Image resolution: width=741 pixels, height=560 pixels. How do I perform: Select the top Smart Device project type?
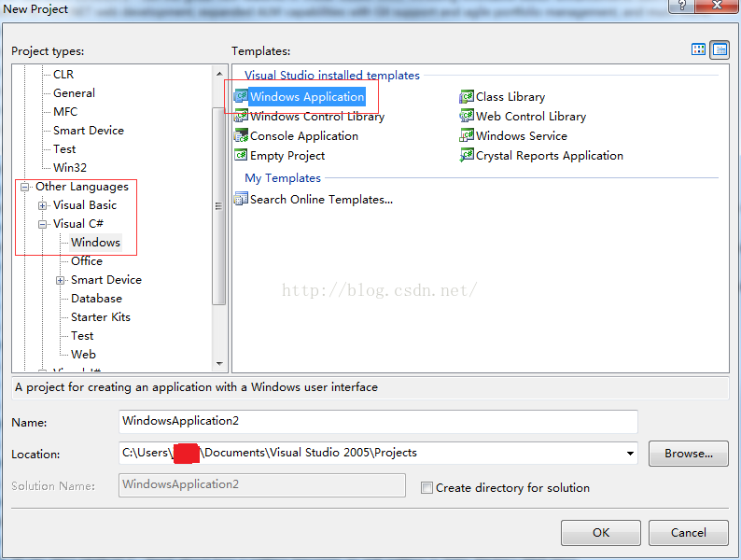tap(89, 131)
